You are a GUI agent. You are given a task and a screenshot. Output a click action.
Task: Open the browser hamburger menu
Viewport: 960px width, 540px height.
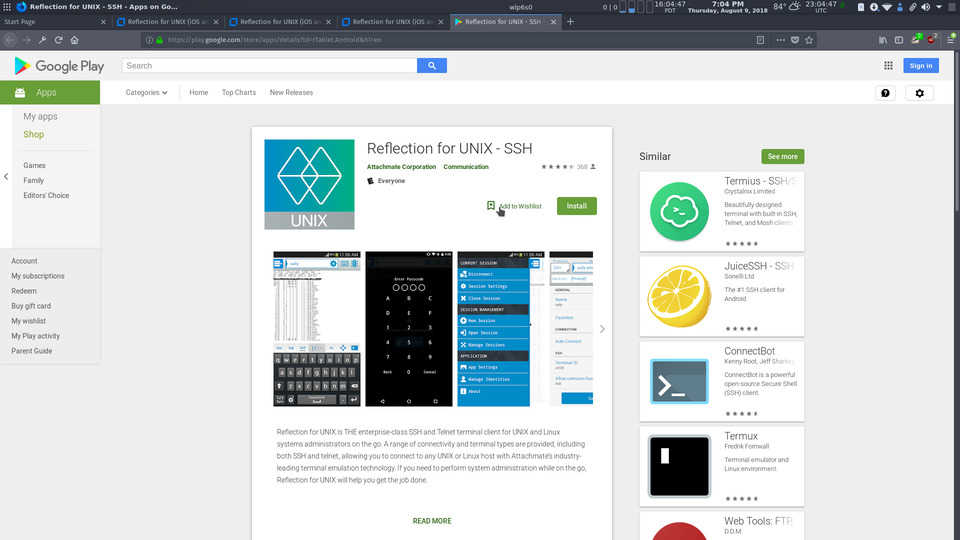[951, 40]
